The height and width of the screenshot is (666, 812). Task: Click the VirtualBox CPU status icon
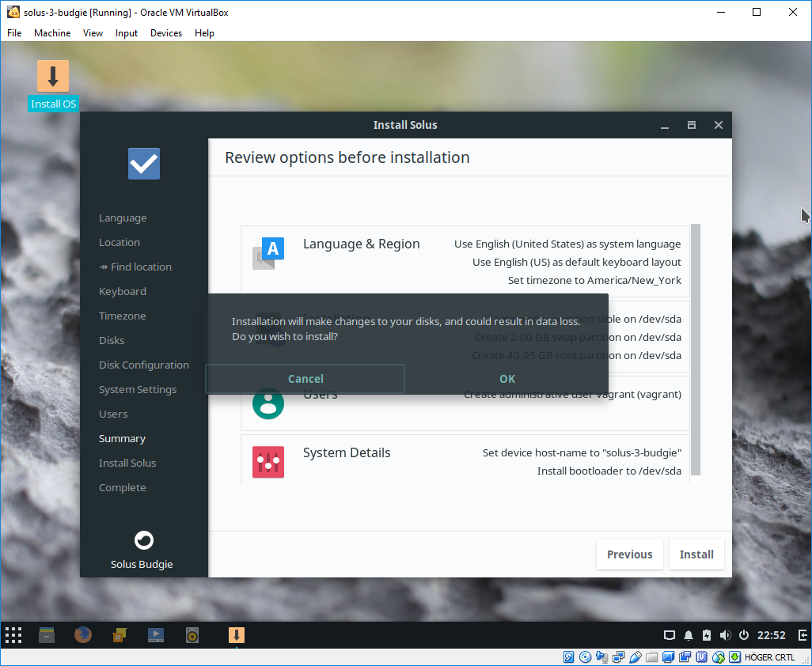701,657
